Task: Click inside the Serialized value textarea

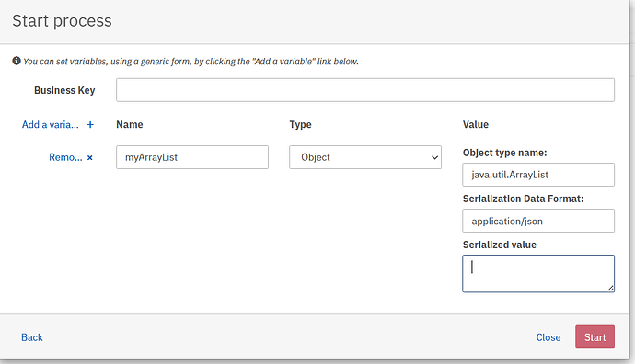Action: 538,273
